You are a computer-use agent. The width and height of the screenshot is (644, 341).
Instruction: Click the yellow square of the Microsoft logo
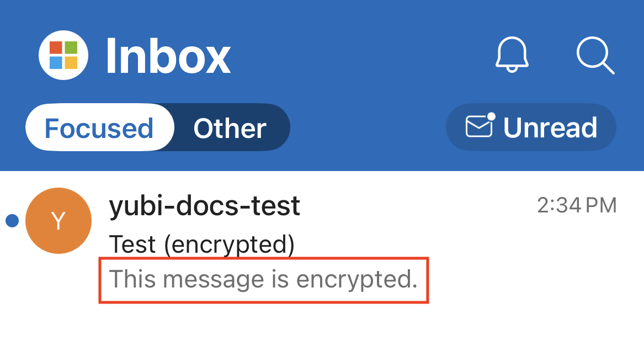71,62
